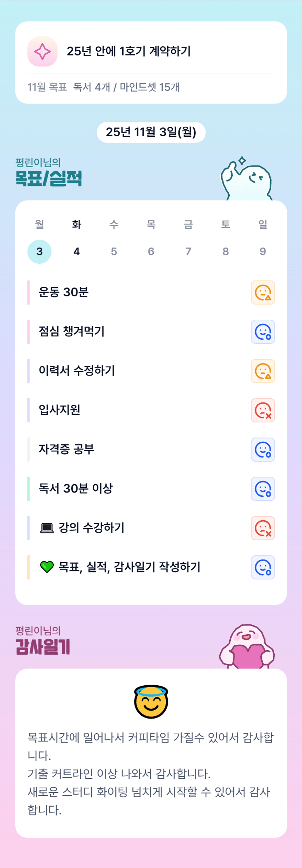Open the 25년 11월 3일(월) date pill
The height and width of the screenshot is (868, 302).
click(151, 132)
